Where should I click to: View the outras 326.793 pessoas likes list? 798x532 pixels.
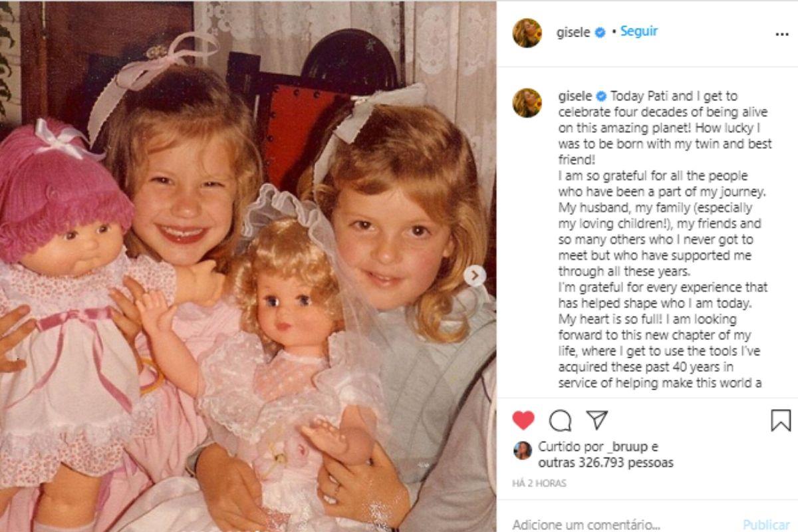click(x=606, y=462)
